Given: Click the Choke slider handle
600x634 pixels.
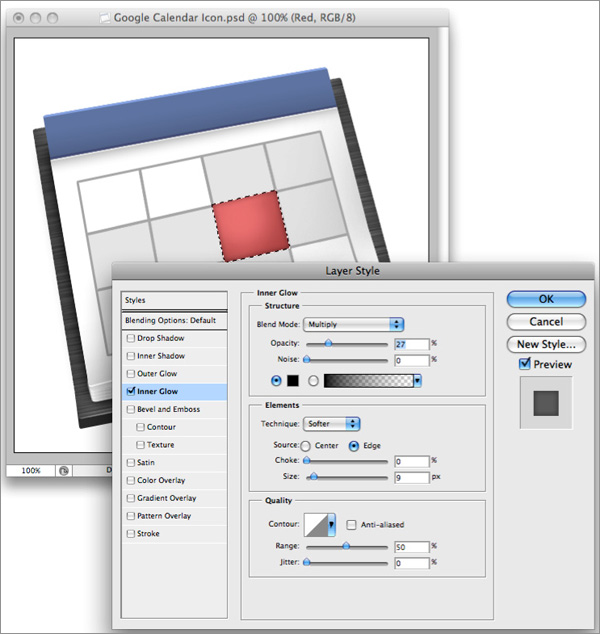Looking at the screenshot, I should click(307, 460).
